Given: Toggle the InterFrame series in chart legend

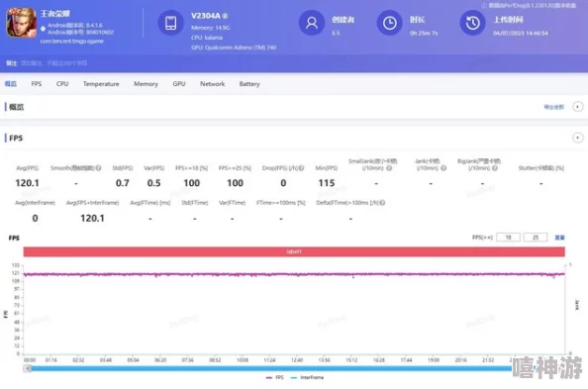Looking at the screenshot, I should coord(307,377).
